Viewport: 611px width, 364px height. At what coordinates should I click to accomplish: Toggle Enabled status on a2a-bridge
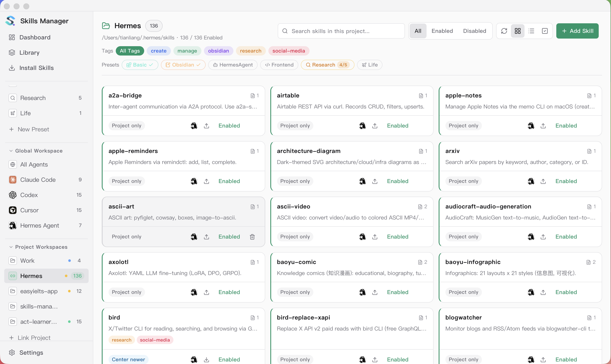click(229, 126)
